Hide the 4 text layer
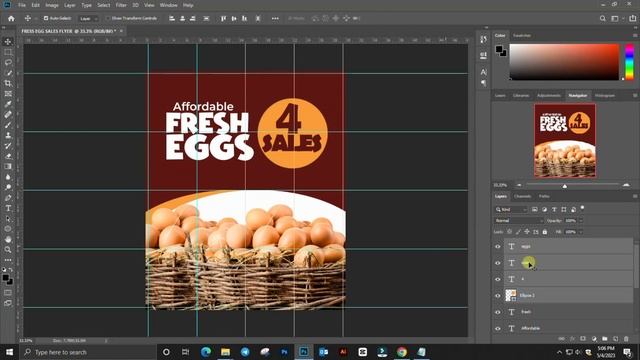The width and height of the screenshot is (640, 360). (498, 279)
